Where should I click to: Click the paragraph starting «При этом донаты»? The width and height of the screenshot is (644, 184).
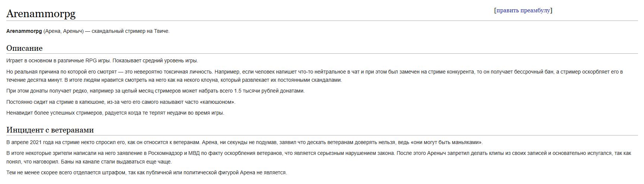[x=155, y=91]
